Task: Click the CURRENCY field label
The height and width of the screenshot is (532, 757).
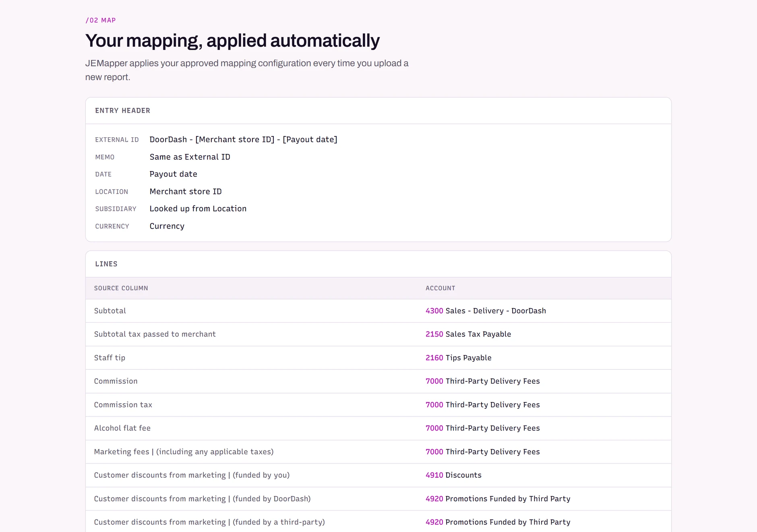Action: pyautogui.click(x=112, y=226)
